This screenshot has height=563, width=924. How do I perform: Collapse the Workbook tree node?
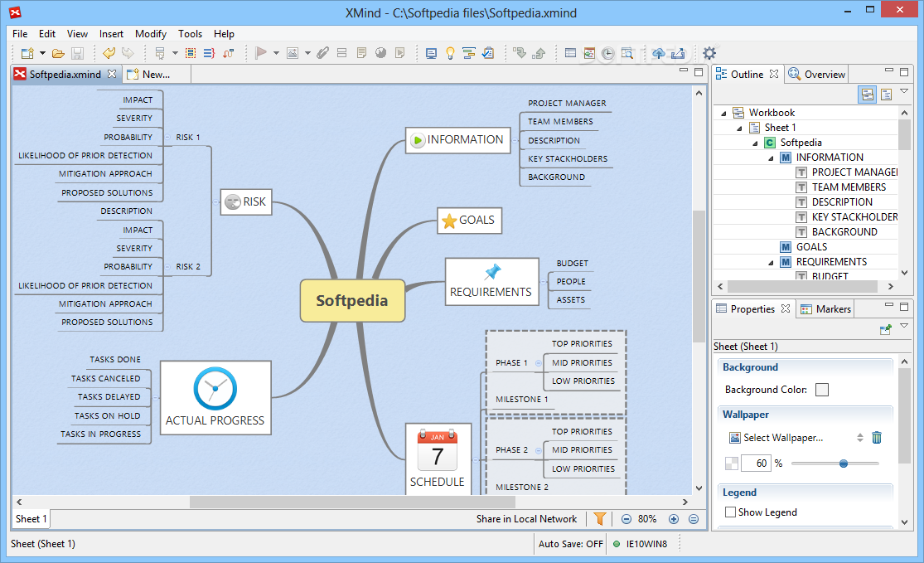click(723, 113)
